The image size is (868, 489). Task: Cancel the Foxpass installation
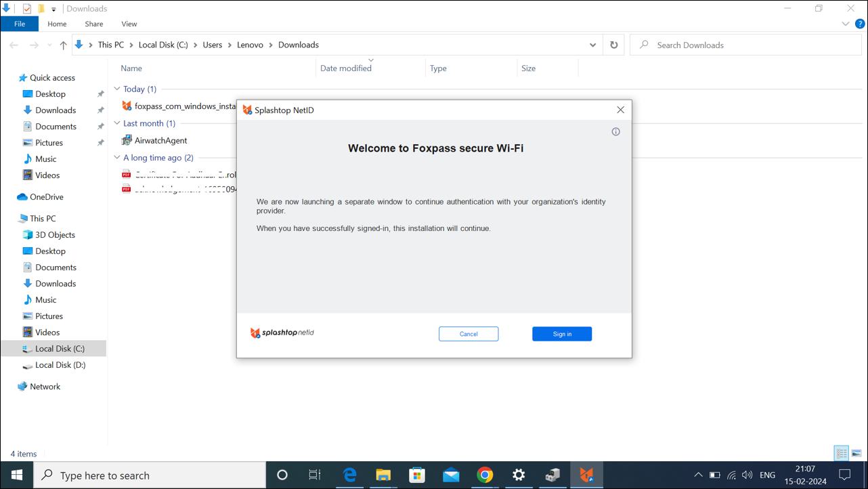(x=468, y=334)
